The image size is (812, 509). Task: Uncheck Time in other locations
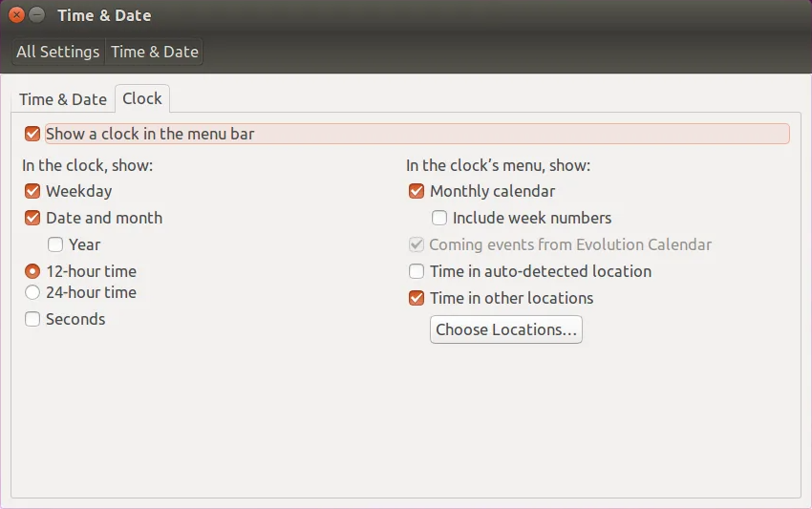417,298
